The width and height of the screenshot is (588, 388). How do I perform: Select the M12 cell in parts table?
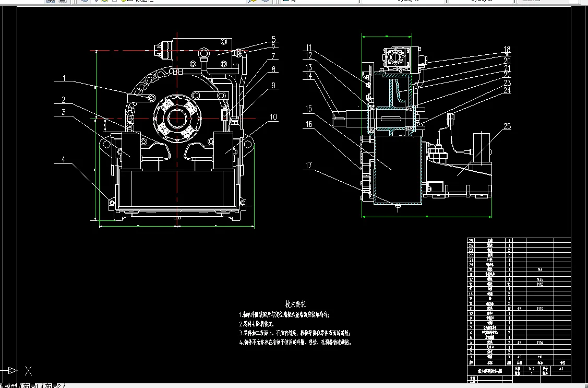[x=540, y=285]
